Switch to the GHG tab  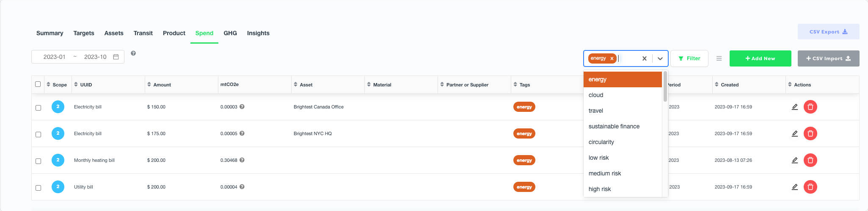(230, 33)
